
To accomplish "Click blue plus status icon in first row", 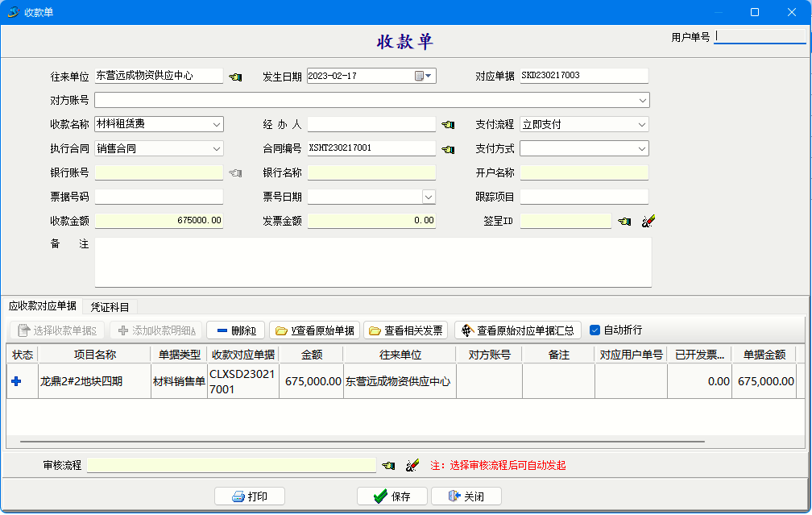I will tap(17, 381).
